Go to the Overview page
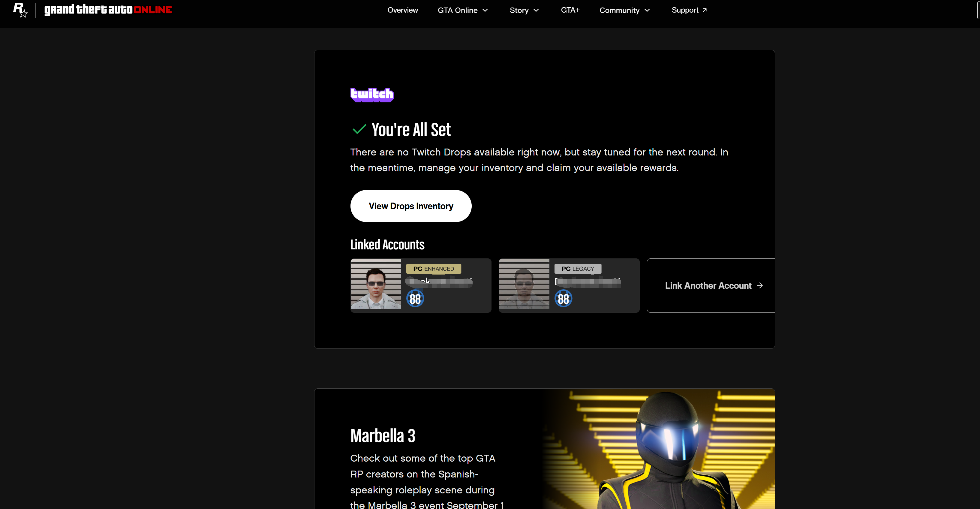 [402, 10]
